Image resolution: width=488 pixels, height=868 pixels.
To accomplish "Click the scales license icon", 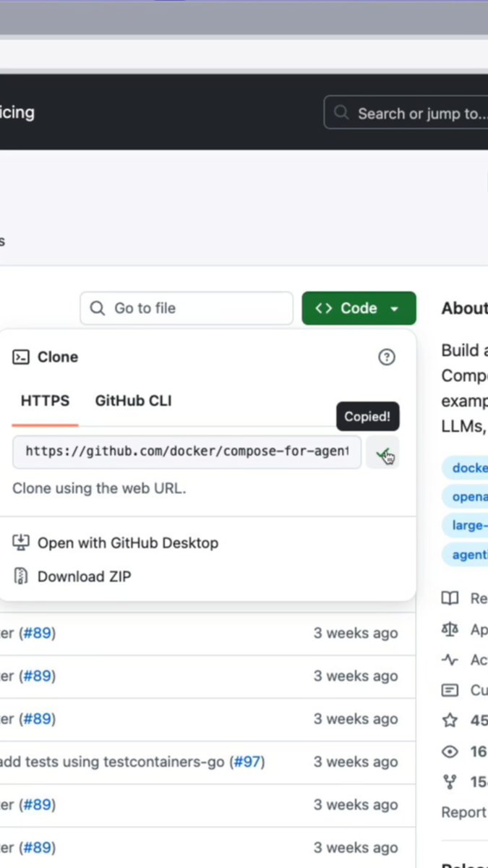I will [450, 629].
